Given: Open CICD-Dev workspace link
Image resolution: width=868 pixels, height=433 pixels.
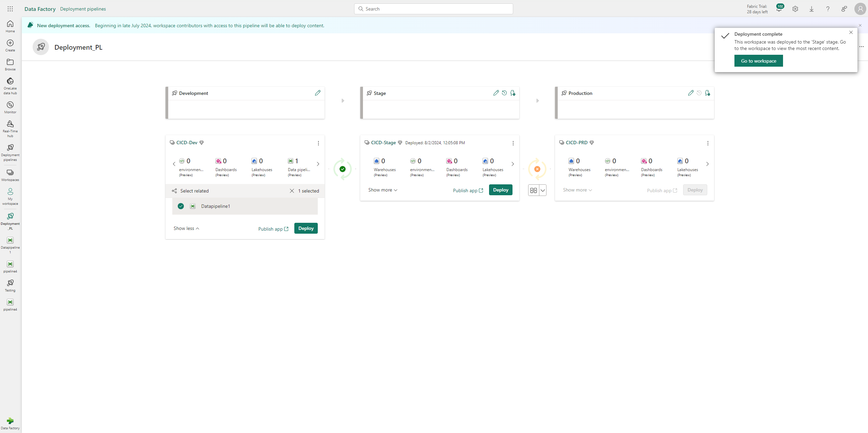Looking at the screenshot, I should coord(187,143).
